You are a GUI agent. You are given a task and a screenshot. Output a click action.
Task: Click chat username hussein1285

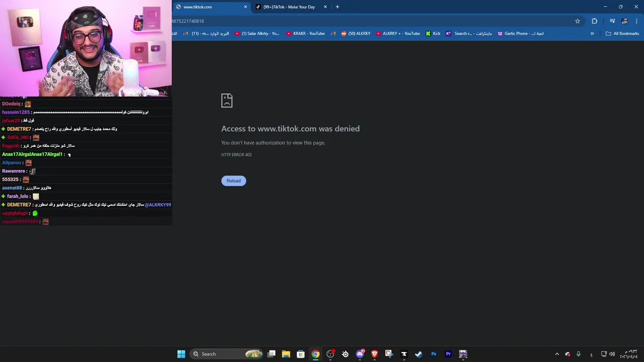coord(16,112)
